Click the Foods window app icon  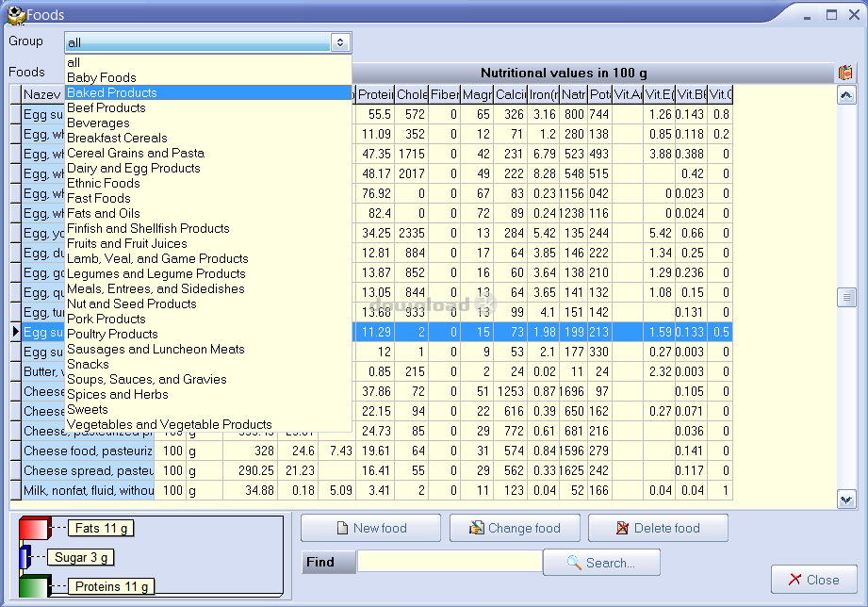17,15
